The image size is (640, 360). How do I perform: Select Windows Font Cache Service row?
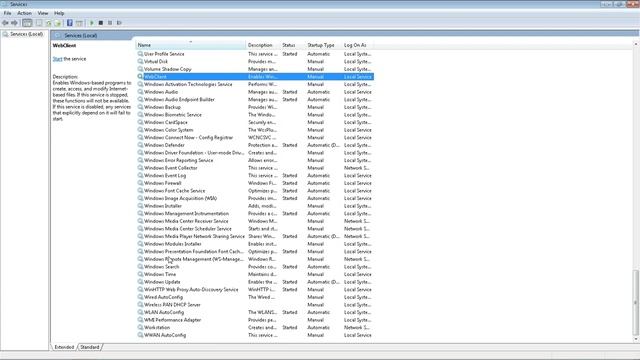point(255,191)
